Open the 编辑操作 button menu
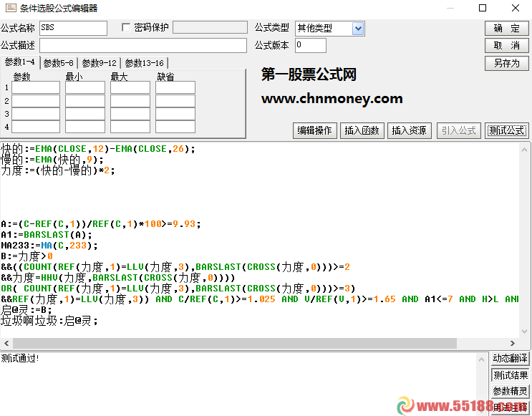 [314, 130]
